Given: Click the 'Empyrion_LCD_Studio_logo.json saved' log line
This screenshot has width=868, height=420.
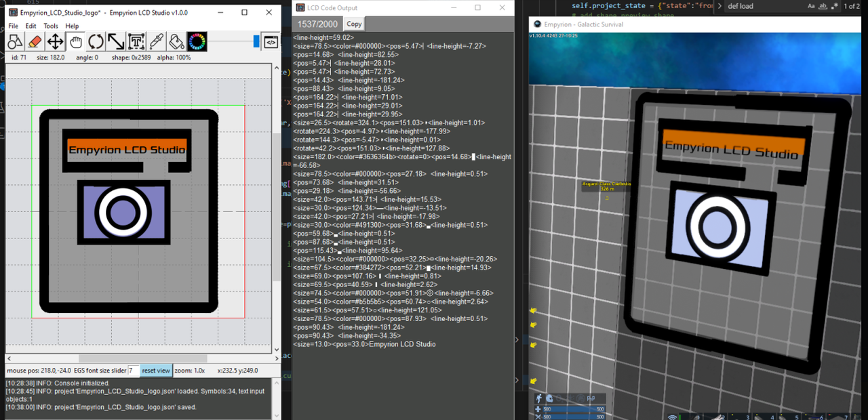Looking at the screenshot, I should pyautogui.click(x=101, y=407).
